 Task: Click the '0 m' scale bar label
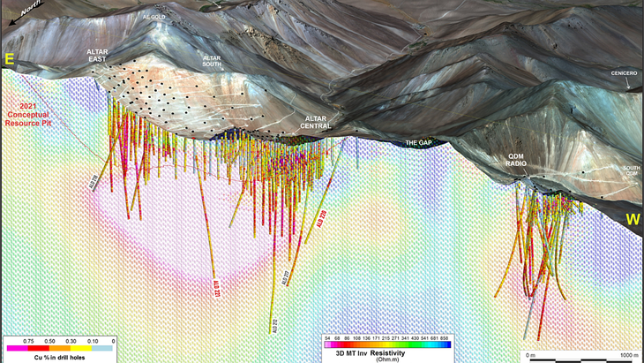pyautogui.click(x=531, y=356)
